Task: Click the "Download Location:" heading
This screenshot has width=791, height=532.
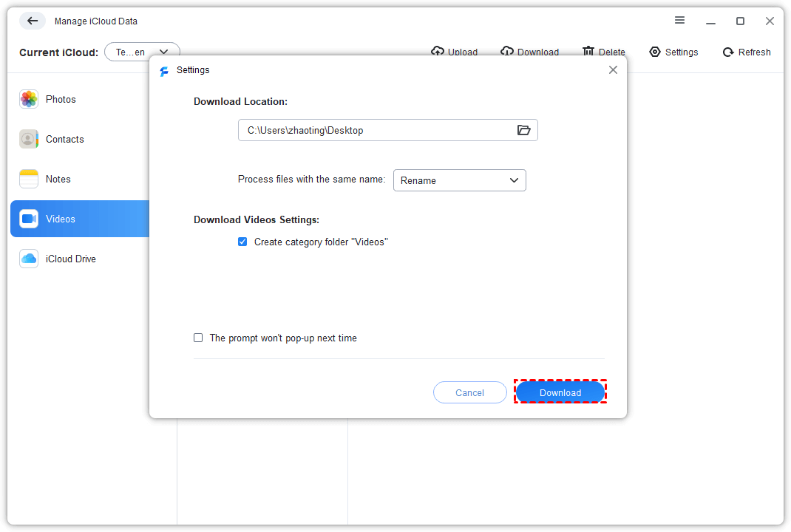Action: click(241, 101)
